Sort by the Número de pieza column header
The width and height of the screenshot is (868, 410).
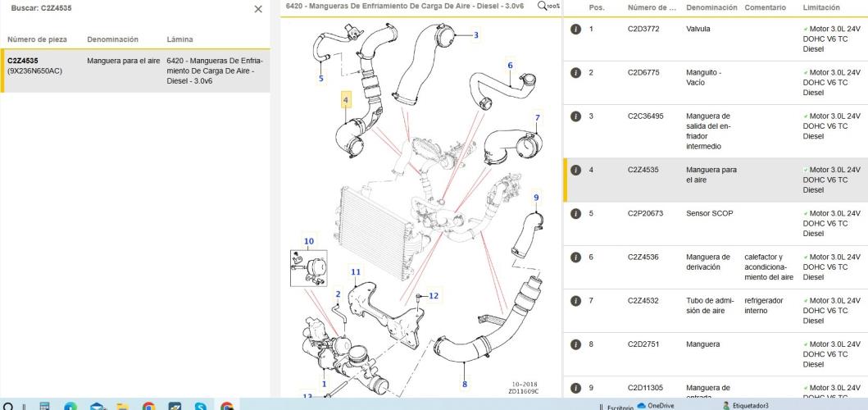37,39
